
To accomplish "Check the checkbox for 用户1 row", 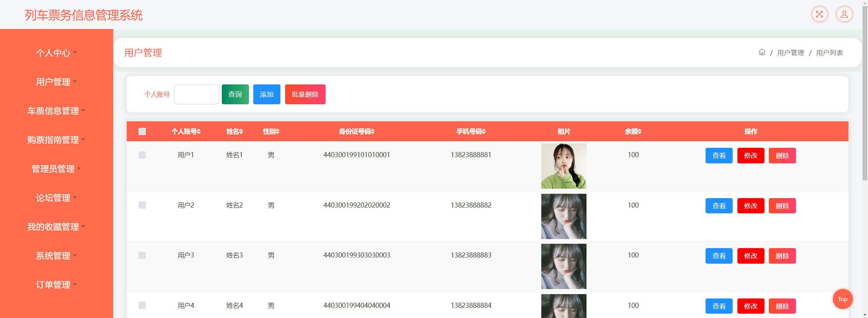I will 142,155.
